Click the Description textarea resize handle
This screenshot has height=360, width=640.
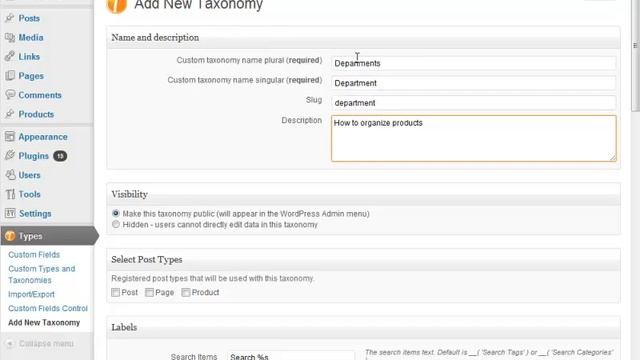(613, 158)
